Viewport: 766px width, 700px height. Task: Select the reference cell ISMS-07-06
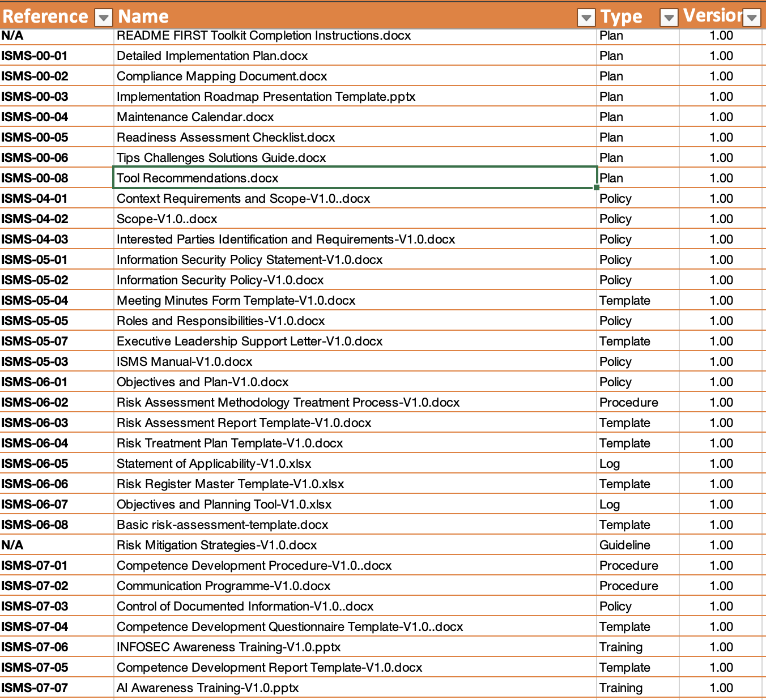click(57, 647)
